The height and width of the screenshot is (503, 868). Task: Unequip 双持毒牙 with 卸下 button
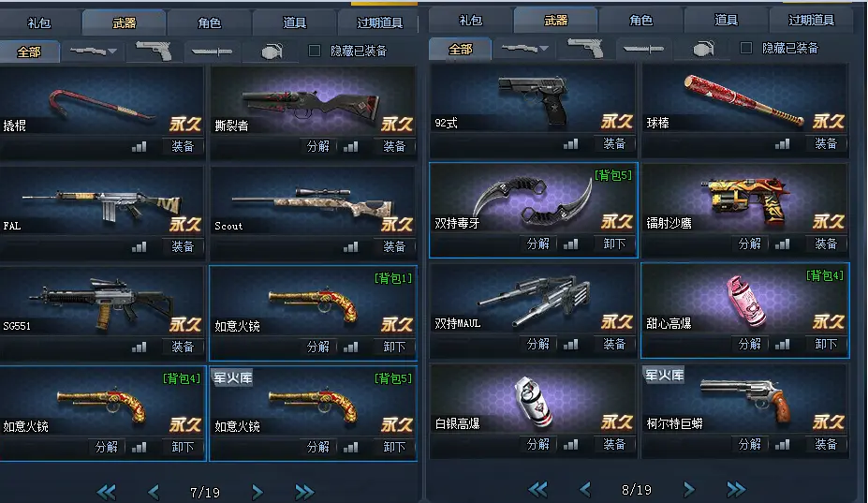[x=614, y=244]
